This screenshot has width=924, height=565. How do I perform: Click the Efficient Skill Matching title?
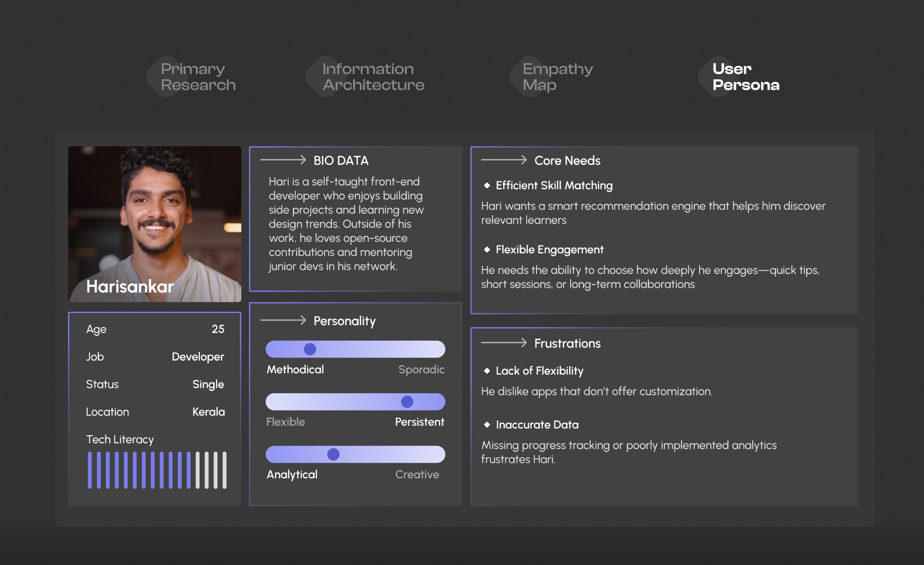tap(554, 186)
